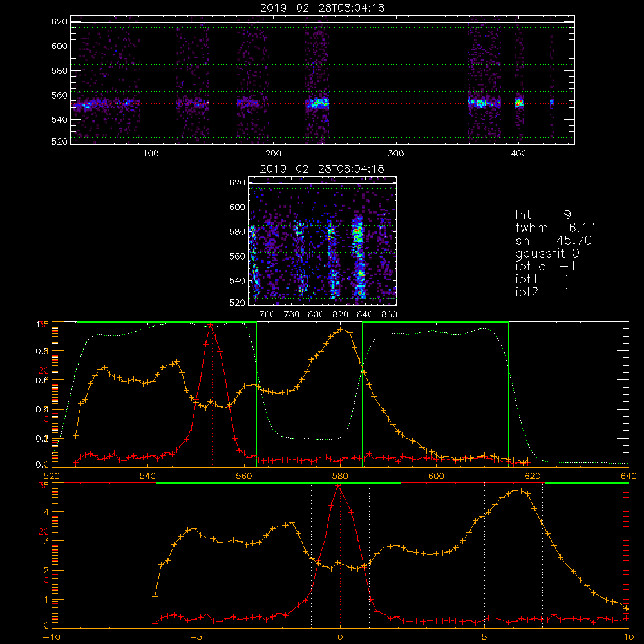This screenshot has width=644, height=644.
Task: Click the '840' x-axis tick label
Action: pos(365,315)
